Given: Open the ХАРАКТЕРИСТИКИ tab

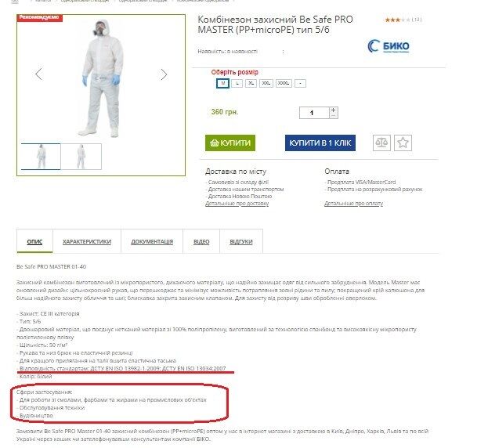Looking at the screenshot, I should 87,241.
